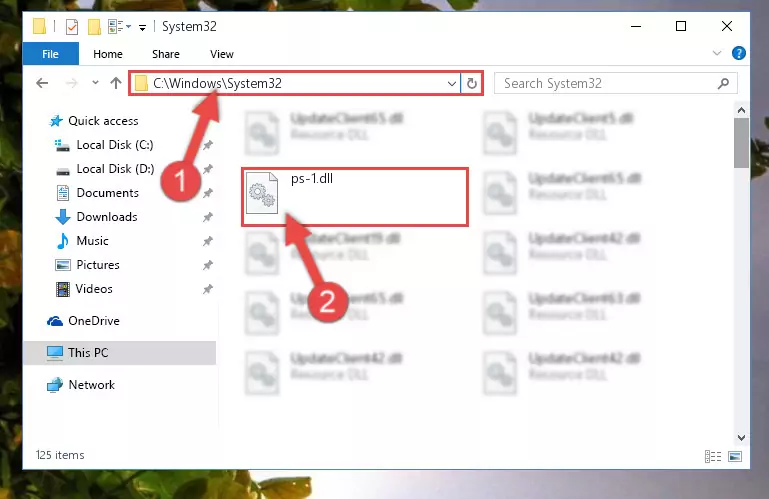Open the Customize Quick Access Toolbar dropdown

[x=142, y=27]
